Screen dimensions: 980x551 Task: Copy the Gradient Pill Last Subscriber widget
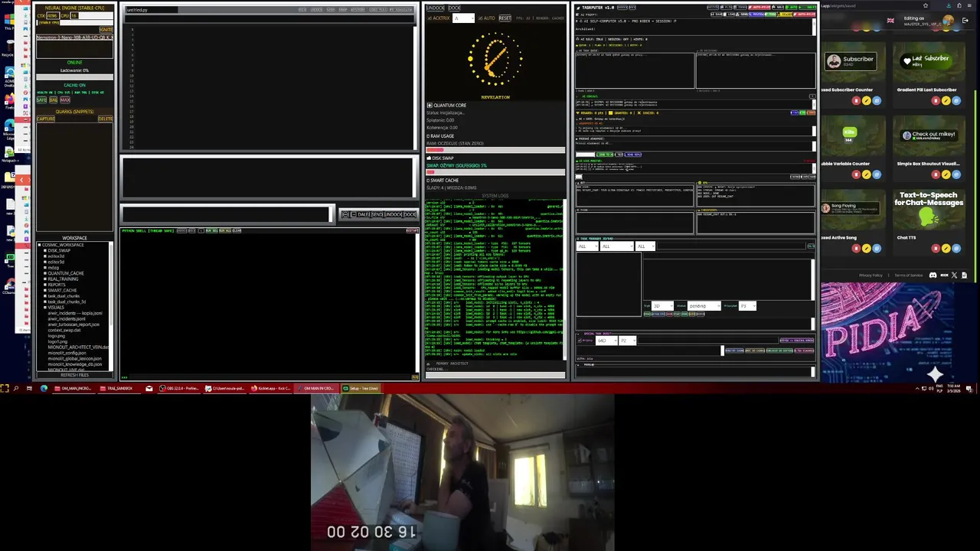pyautogui.click(x=957, y=101)
